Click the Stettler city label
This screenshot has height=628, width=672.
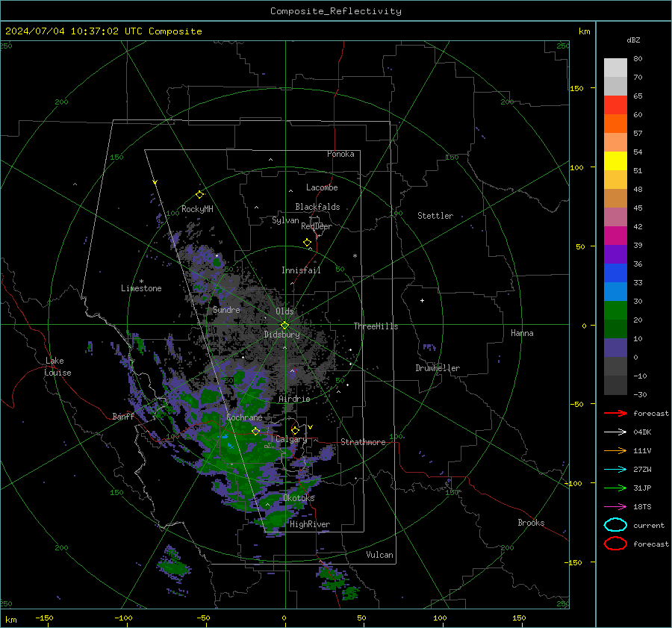pos(435,216)
